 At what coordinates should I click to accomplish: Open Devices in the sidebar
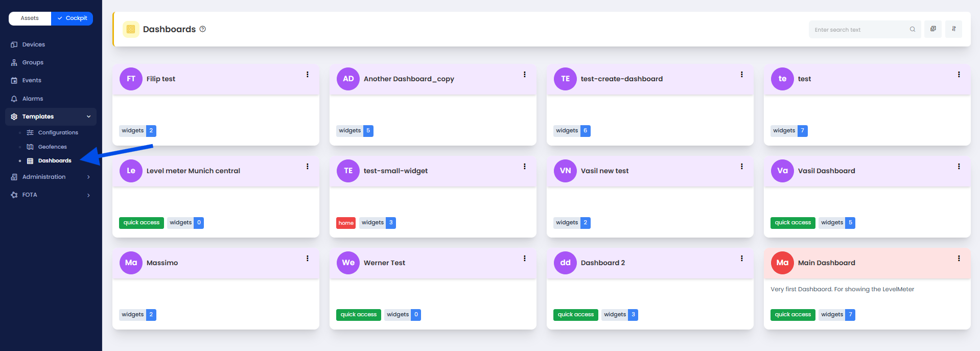(33, 44)
